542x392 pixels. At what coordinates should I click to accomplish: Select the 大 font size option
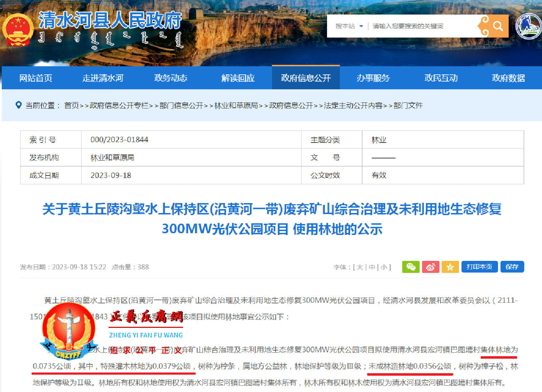(x=359, y=267)
